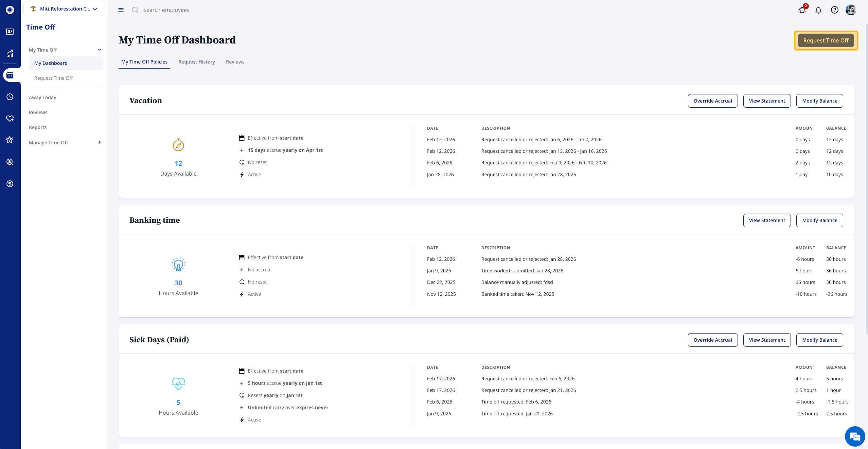
Task: Switch to the Request History tab
Action: pos(197,62)
